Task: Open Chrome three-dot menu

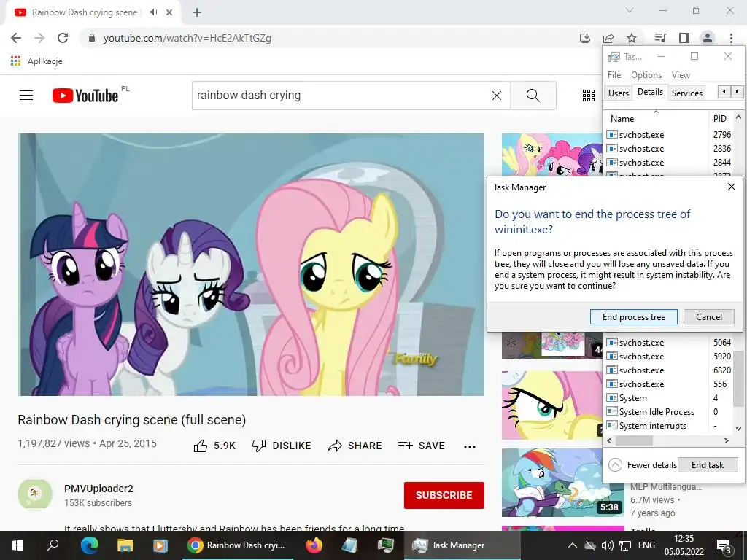Action: [x=731, y=38]
